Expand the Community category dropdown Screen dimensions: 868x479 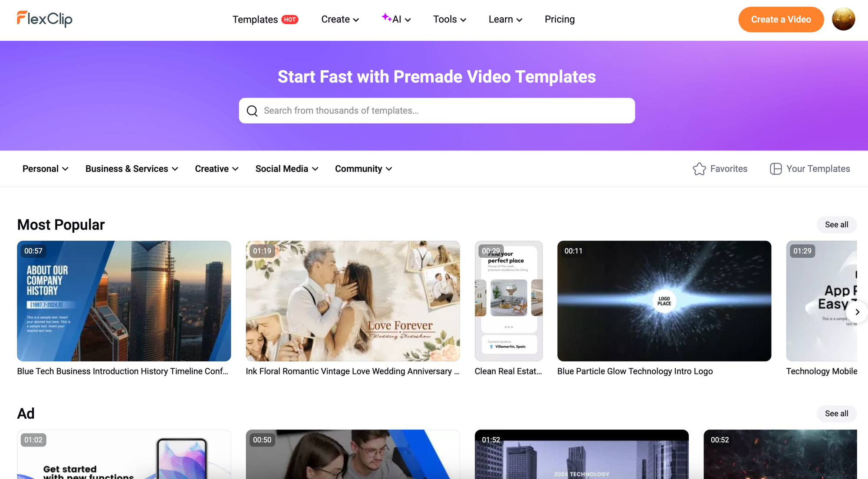pos(364,169)
